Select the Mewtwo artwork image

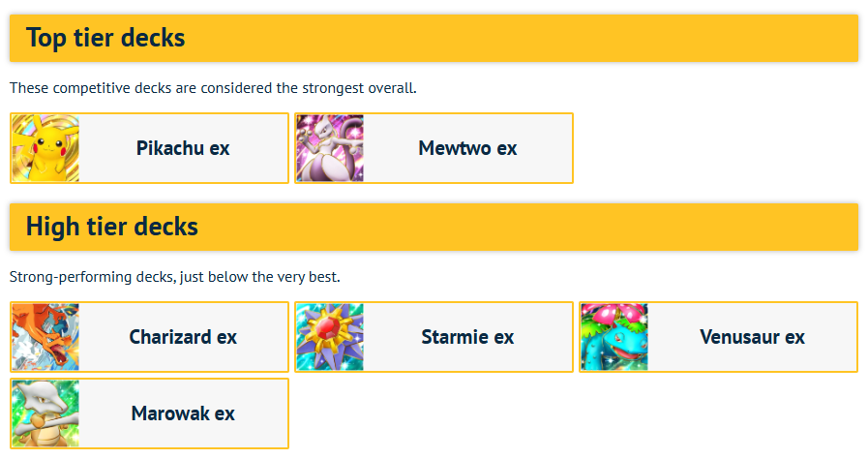tap(330, 148)
